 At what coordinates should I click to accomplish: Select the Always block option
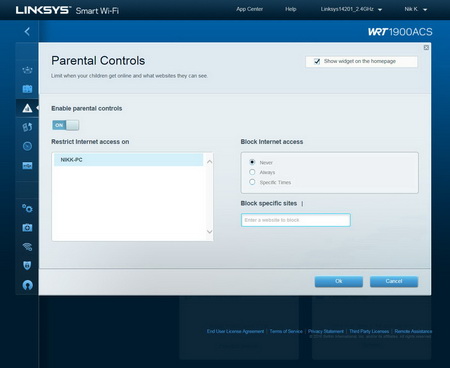click(x=252, y=172)
